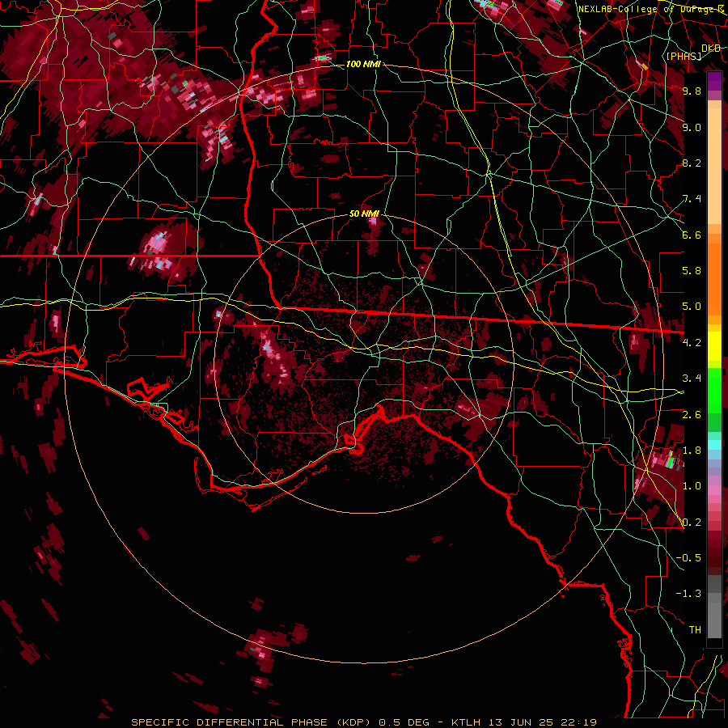This screenshot has height=728, width=728.
Task: Click the '100 NMI' range ring label
Action: point(363,64)
